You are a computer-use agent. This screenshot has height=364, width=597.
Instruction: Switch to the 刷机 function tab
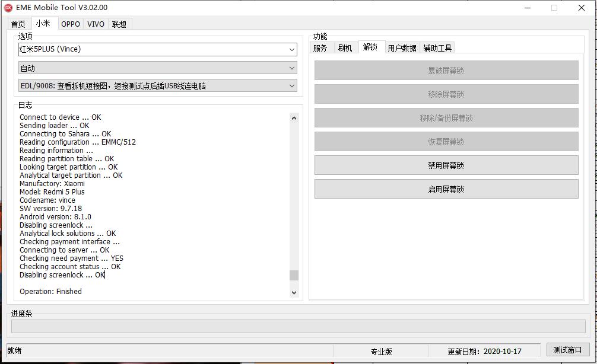pyautogui.click(x=345, y=48)
